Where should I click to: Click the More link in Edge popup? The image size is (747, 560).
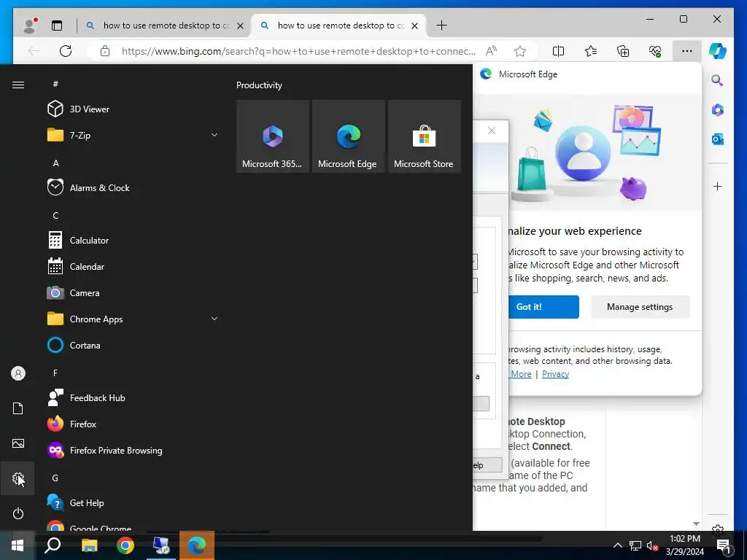[521, 374]
